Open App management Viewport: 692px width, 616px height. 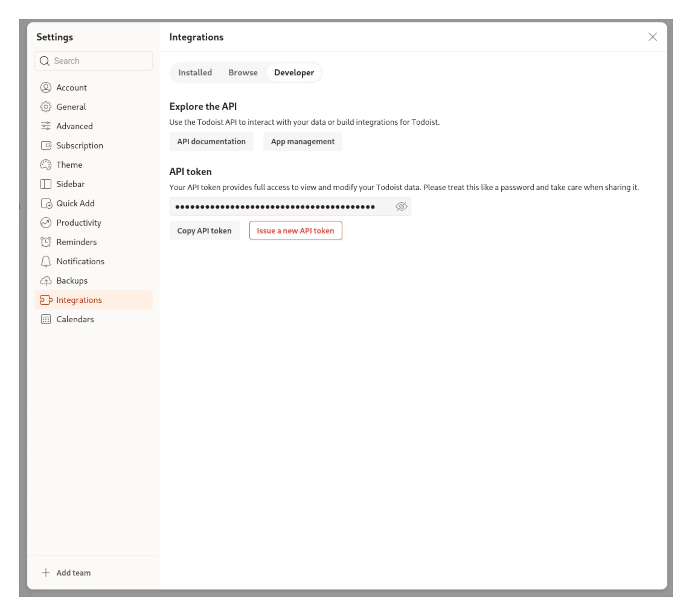pyautogui.click(x=303, y=141)
